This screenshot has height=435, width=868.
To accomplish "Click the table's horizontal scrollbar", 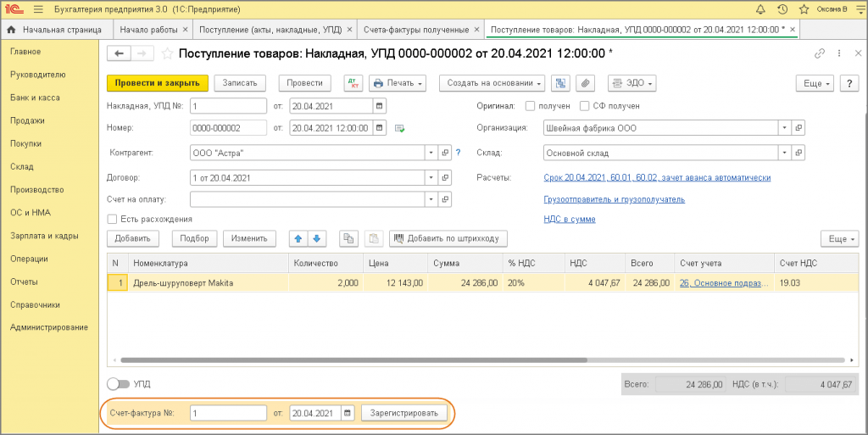I will (356, 360).
